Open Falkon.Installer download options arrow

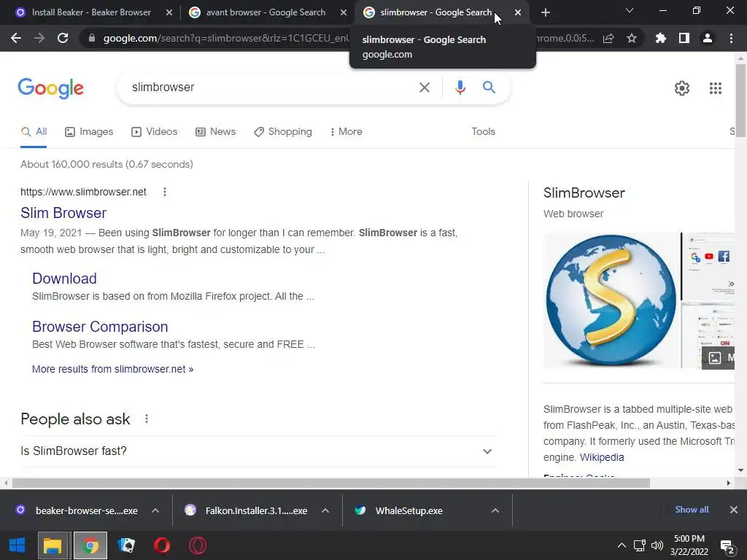[x=325, y=510]
